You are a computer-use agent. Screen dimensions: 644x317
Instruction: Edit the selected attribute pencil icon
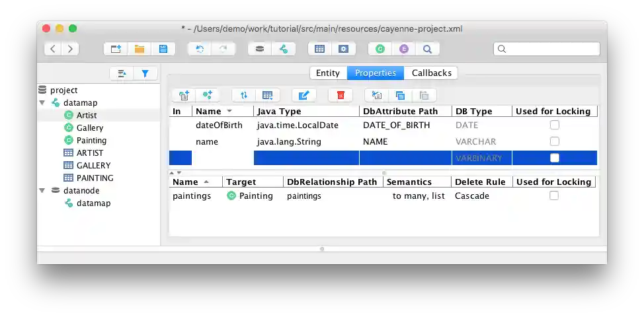[304, 95]
